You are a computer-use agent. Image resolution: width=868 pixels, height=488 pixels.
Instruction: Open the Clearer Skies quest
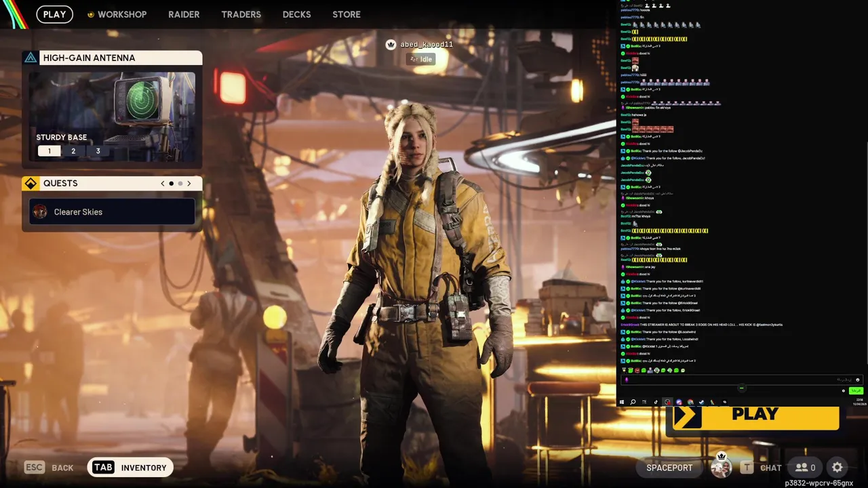click(113, 212)
